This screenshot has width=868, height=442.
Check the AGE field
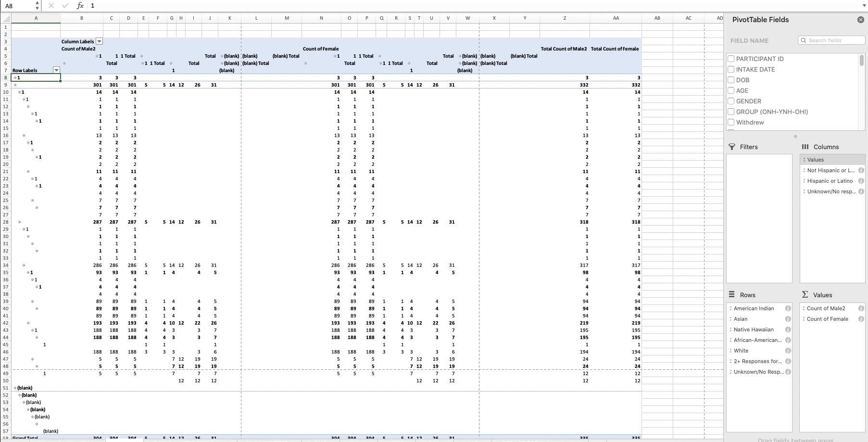point(731,90)
